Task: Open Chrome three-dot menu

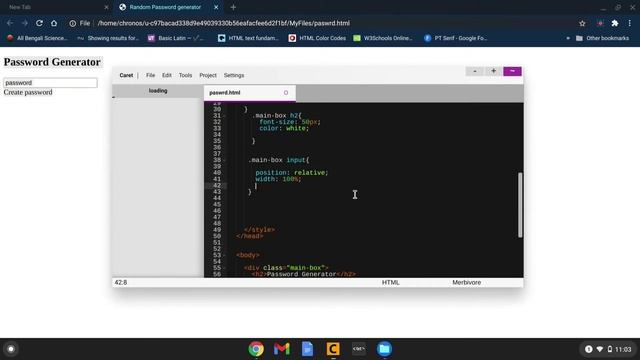Action: click(x=630, y=24)
